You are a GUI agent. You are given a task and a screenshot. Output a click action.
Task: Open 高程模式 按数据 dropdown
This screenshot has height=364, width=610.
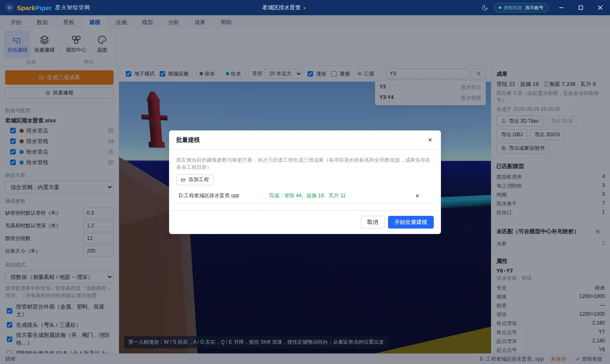pyautogui.click(x=59, y=277)
